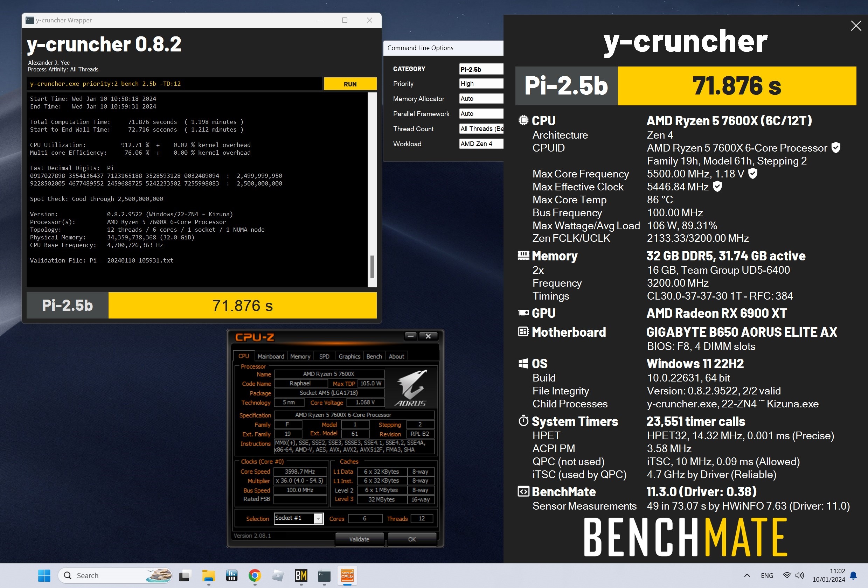This screenshot has height=588, width=868.
Task: Open the Priority dropdown set to High
Action: pyautogui.click(x=481, y=84)
